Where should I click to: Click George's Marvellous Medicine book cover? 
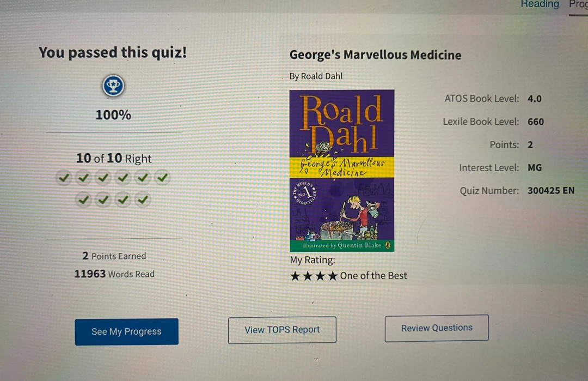(341, 171)
